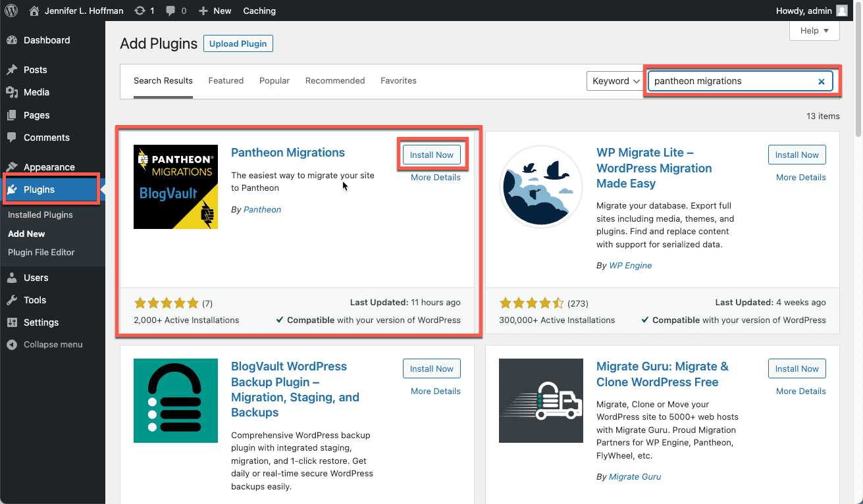Open the WordPress logo menu
863x504 pixels.
[11, 11]
